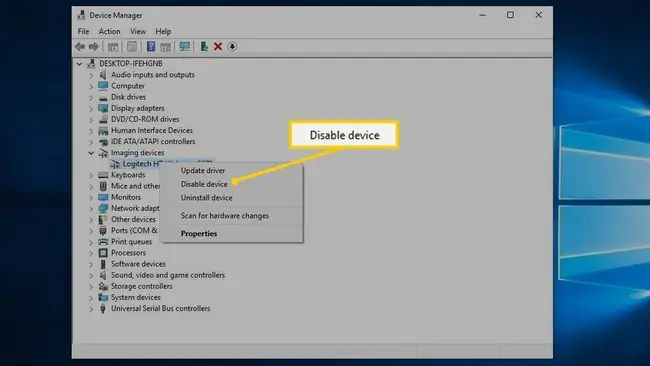The width and height of the screenshot is (650, 366).
Task: Open the File menu
Action: pos(83,32)
